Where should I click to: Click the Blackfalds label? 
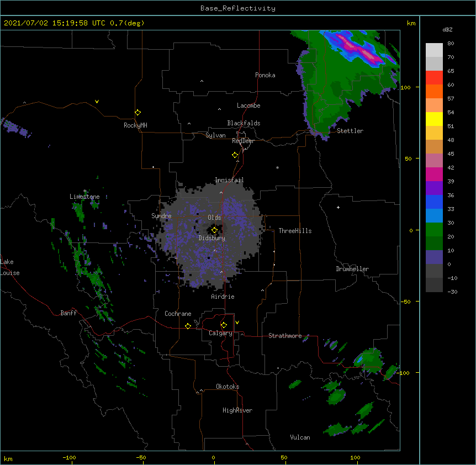pyautogui.click(x=244, y=123)
